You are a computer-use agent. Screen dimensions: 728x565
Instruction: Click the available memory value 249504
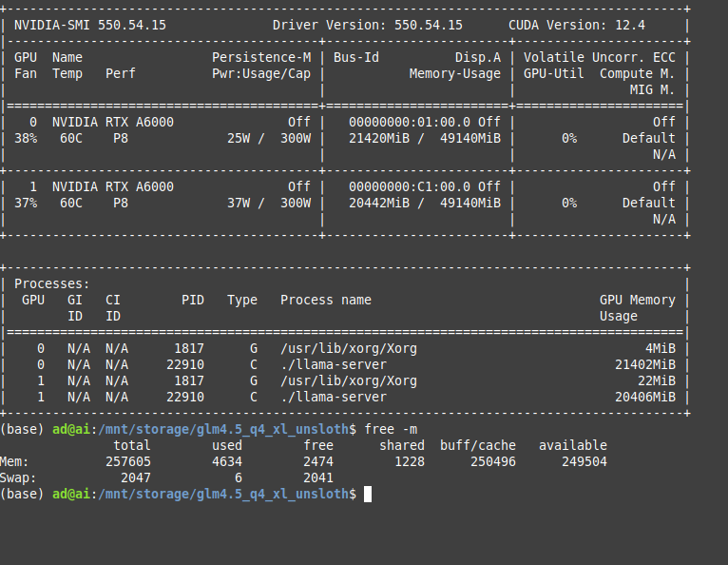click(584, 462)
